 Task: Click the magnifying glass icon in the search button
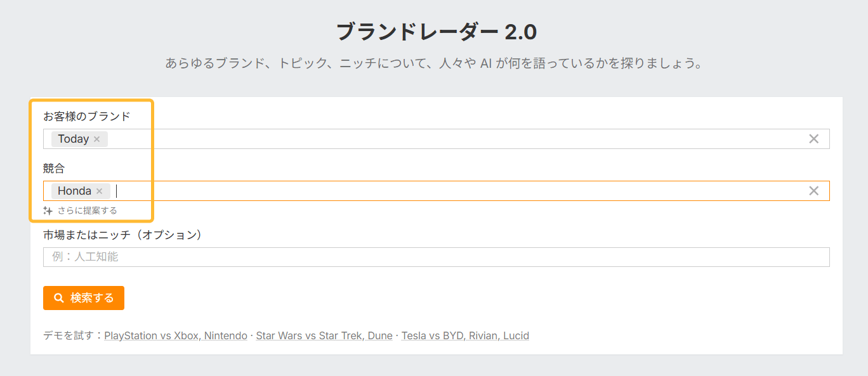pos(58,297)
